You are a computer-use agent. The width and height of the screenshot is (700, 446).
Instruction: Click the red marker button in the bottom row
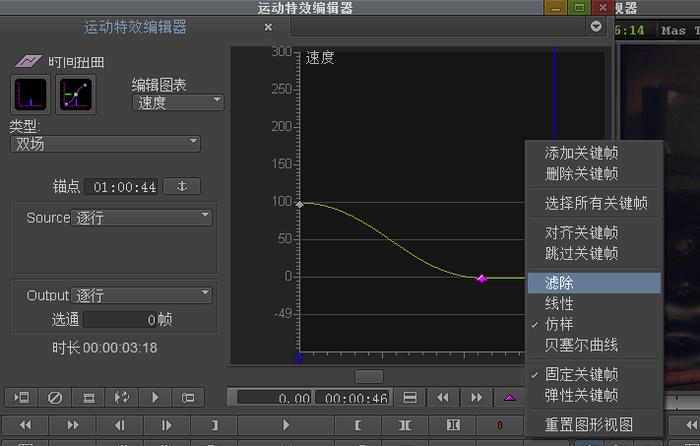point(500,425)
